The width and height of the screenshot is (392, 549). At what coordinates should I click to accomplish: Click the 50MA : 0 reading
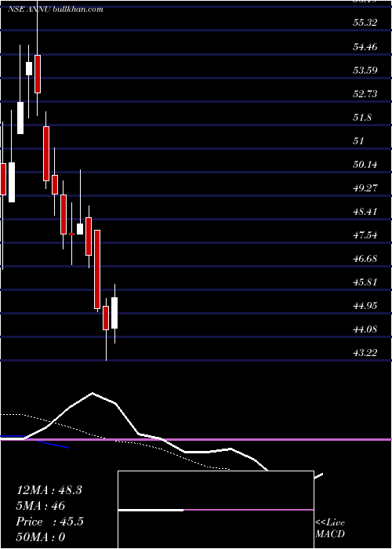point(41,537)
